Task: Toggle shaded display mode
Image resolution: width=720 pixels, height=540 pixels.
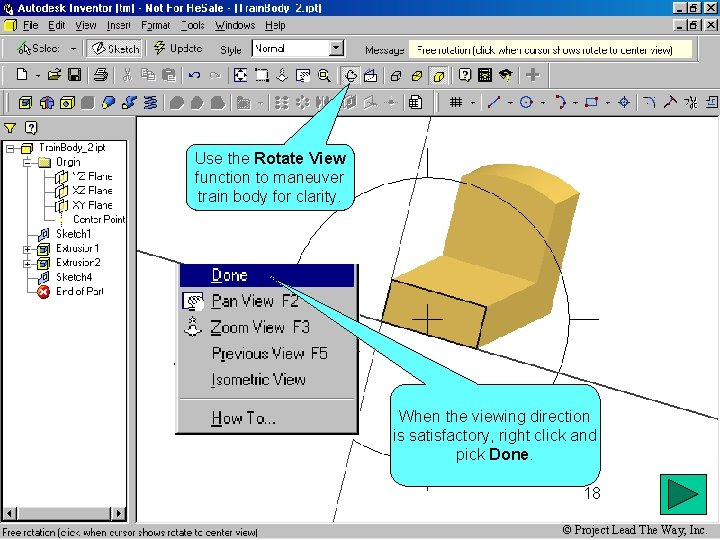Action: click(x=439, y=75)
